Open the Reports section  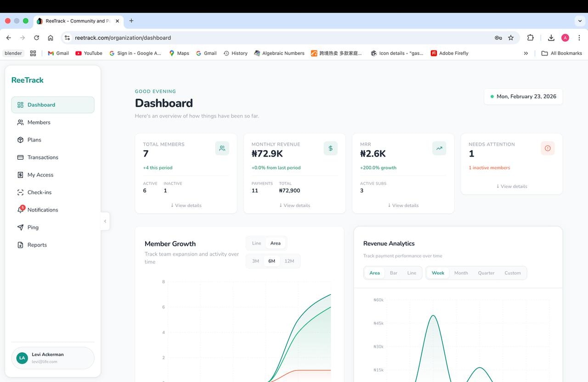[x=37, y=245]
